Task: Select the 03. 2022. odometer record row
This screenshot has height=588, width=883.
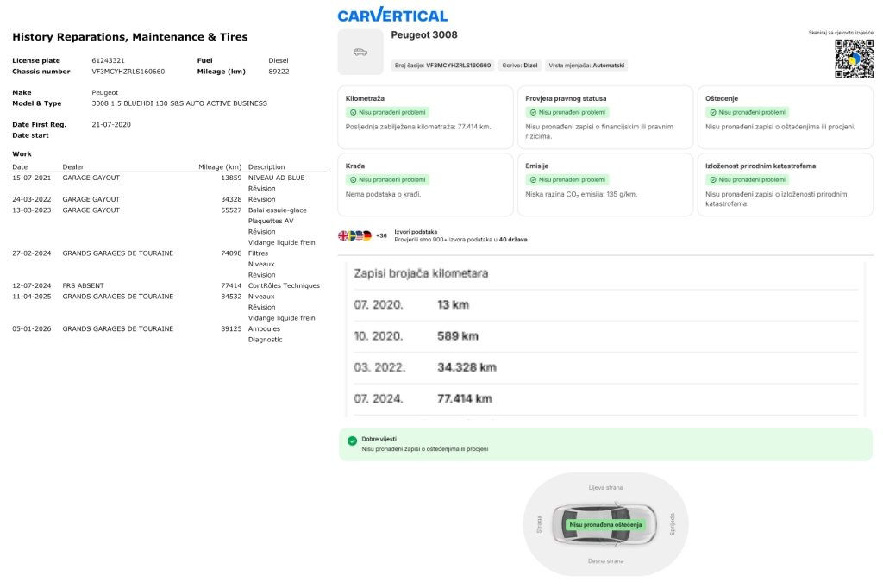Action: point(604,366)
